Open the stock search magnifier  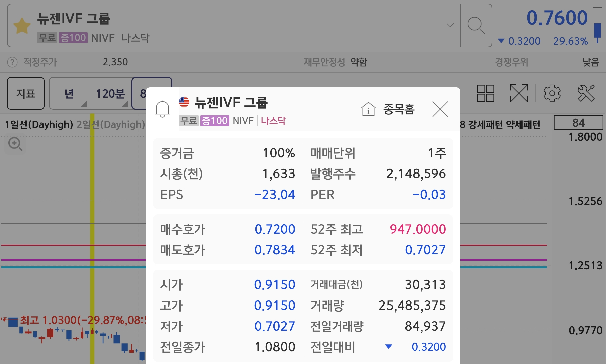[476, 26]
